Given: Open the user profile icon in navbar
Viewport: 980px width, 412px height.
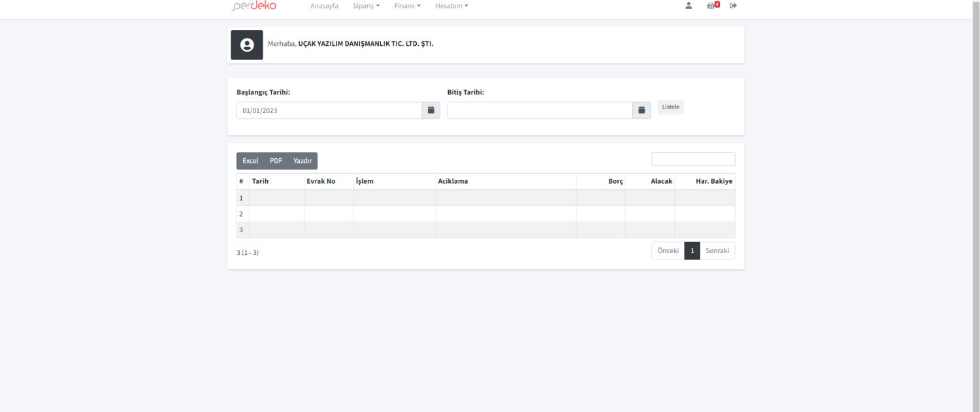Looking at the screenshot, I should [689, 6].
